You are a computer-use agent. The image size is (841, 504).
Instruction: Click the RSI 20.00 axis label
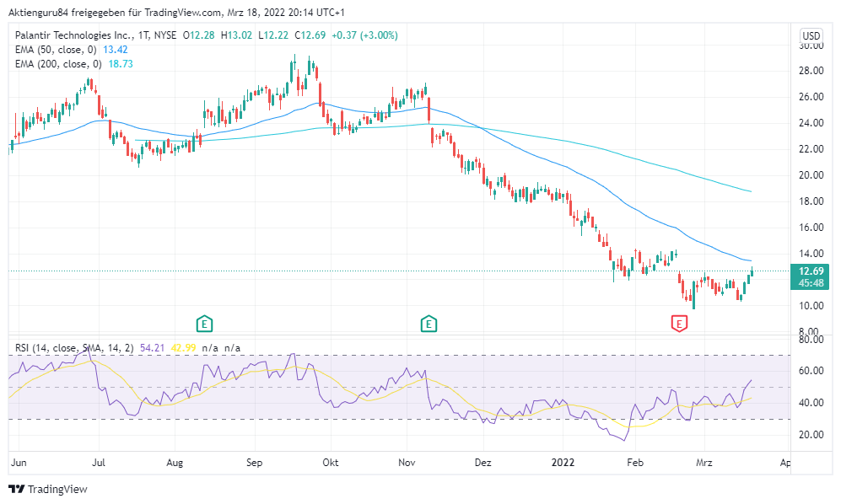(811, 435)
